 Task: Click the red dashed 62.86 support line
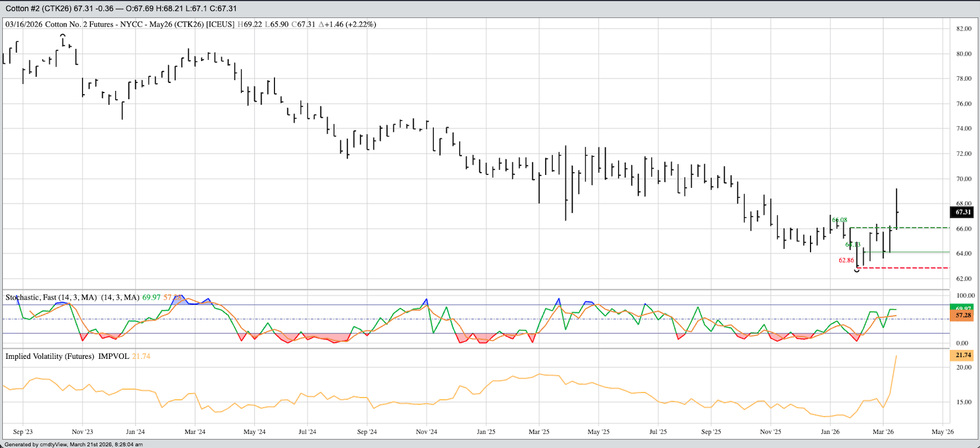coord(904,268)
